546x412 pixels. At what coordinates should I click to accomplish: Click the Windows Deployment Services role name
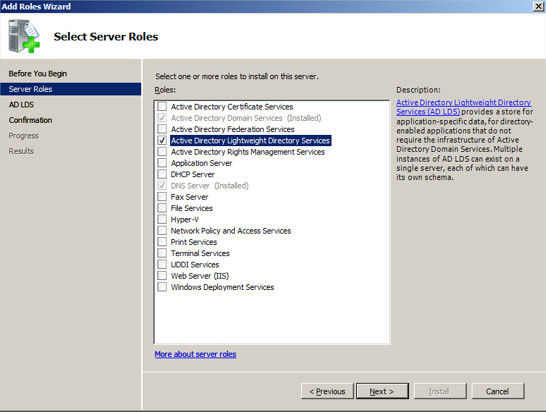(223, 287)
